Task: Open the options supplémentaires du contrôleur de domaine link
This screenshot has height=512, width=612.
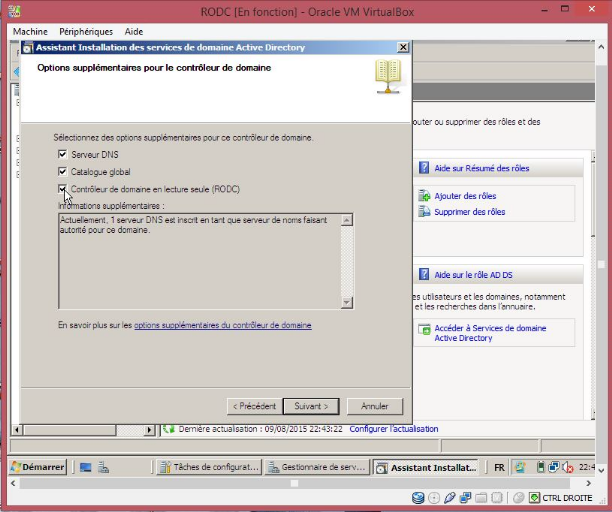Action: pyautogui.click(x=223, y=325)
